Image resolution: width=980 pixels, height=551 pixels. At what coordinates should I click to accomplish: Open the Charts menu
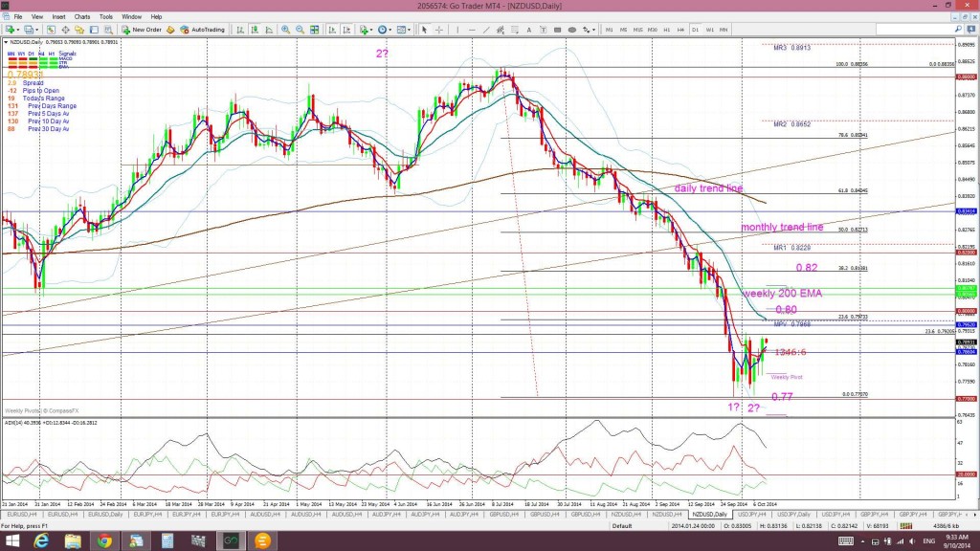click(x=82, y=17)
